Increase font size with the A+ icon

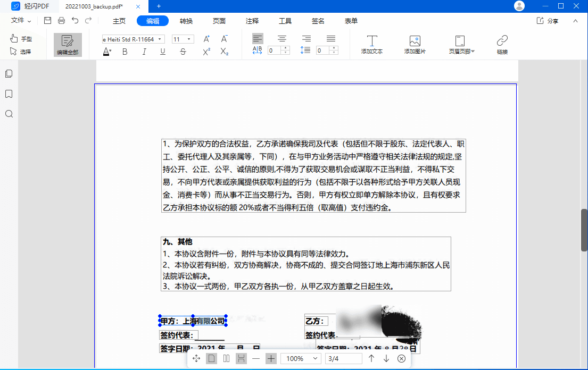pyautogui.click(x=206, y=39)
